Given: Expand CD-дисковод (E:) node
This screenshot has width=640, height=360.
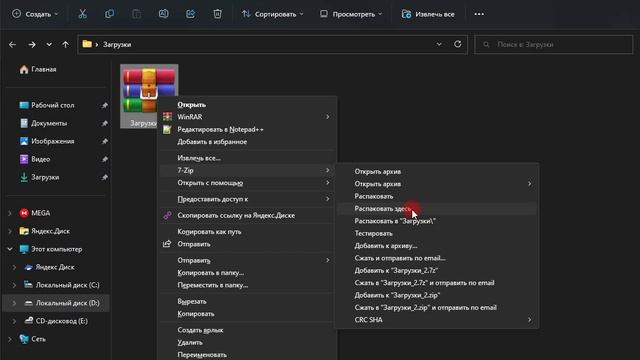Looking at the screenshot, I should point(14,321).
